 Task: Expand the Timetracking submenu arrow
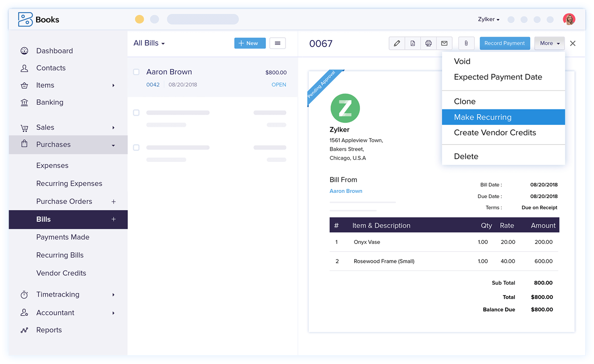coord(113,295)
